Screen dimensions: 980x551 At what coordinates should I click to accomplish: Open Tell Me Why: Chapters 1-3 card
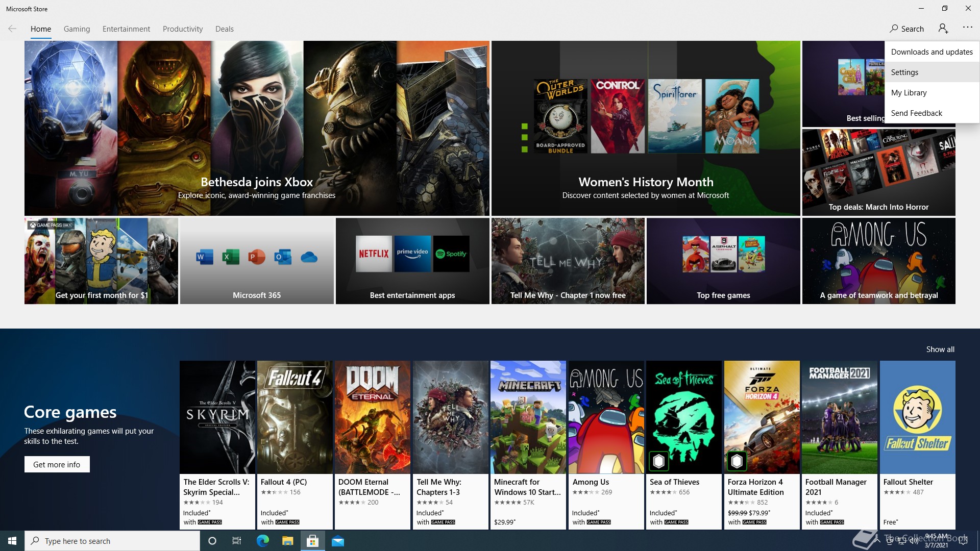point(451,445)
